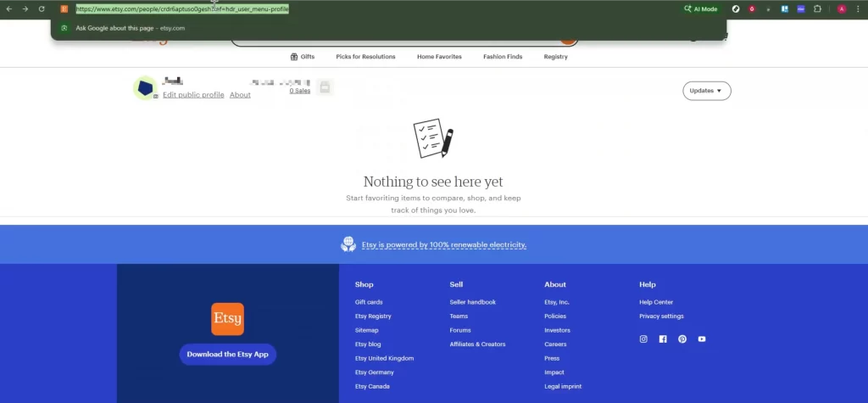Open the Fashion Finds category
868x403 pixels.
click(503, 57)
